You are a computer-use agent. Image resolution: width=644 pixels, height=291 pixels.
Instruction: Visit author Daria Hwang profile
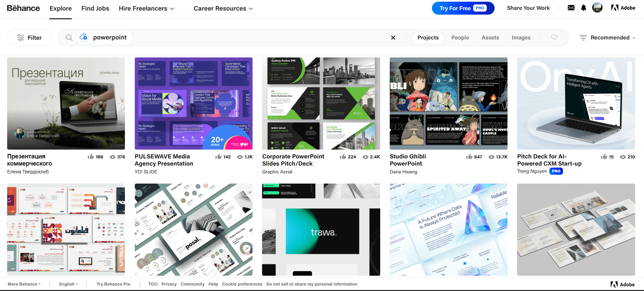pyautogui.click(x=403, y=172)
